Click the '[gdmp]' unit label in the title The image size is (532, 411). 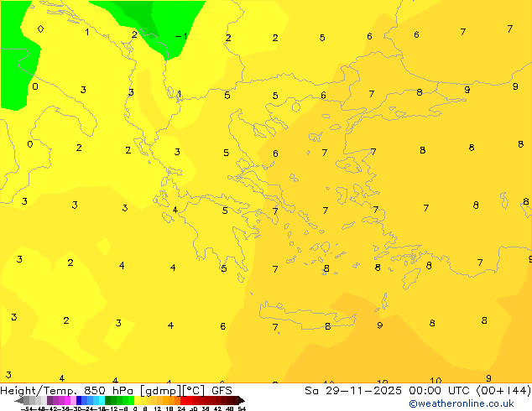160,391
